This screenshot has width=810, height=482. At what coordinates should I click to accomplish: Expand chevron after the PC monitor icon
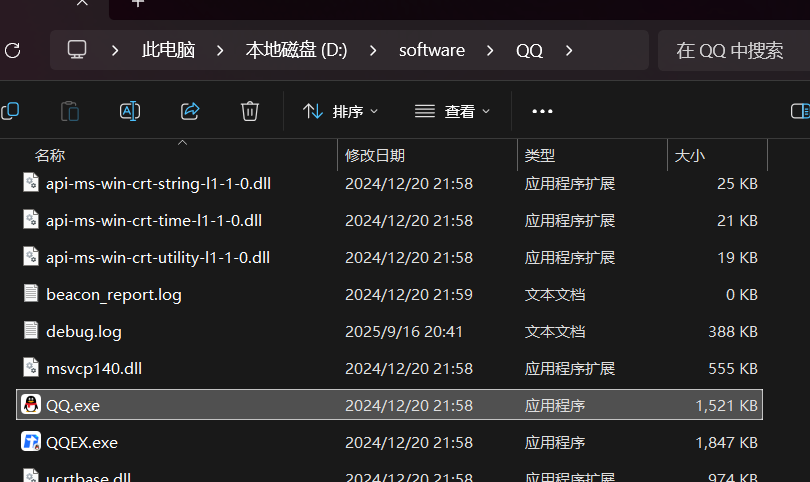[x=115, y=51]
